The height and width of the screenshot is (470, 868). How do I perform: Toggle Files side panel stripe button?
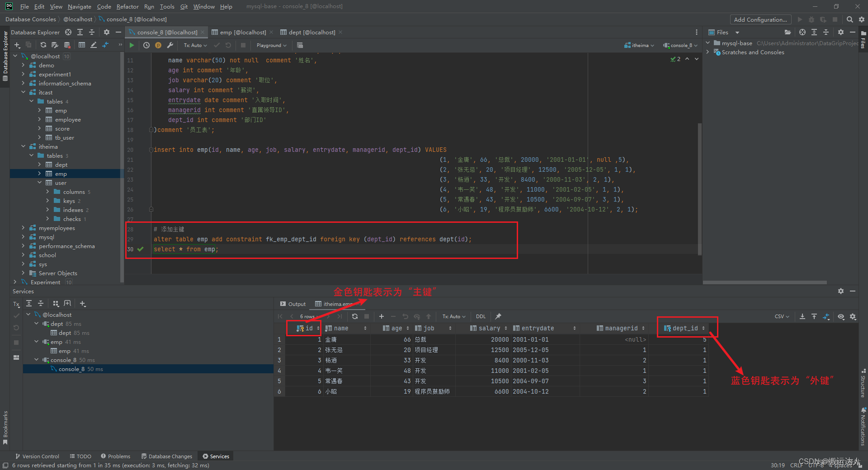tap(863, 40)
